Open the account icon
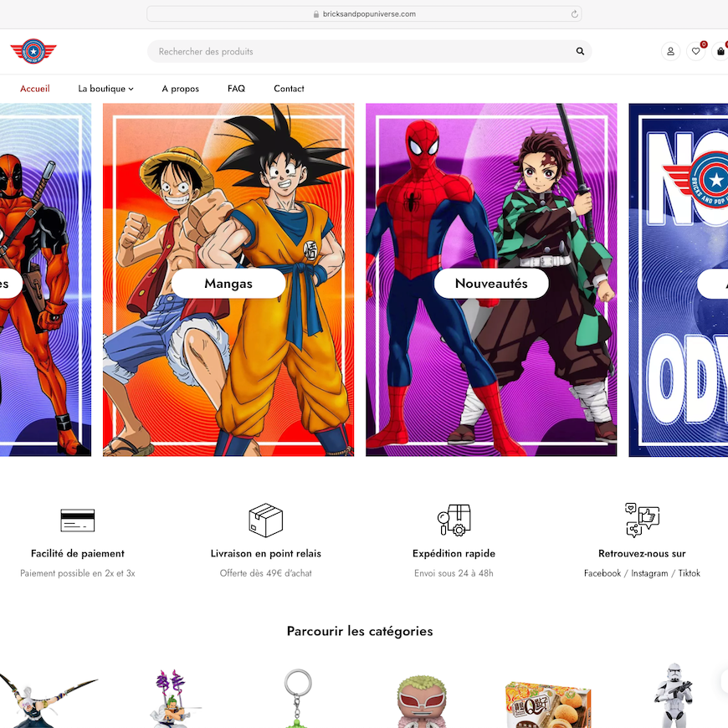The width and height of the screenshot is (728, 728). pyautogui.click(x=670, y=51)
